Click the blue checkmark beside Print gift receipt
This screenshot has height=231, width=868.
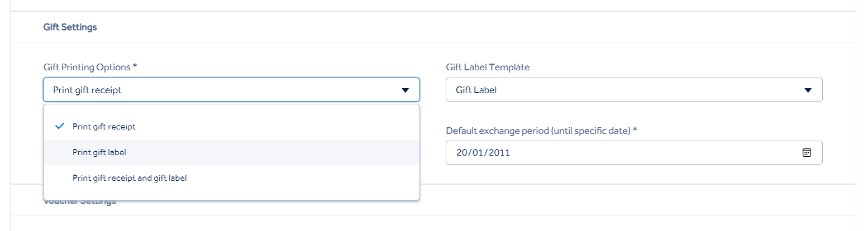[x=60, y=126]
